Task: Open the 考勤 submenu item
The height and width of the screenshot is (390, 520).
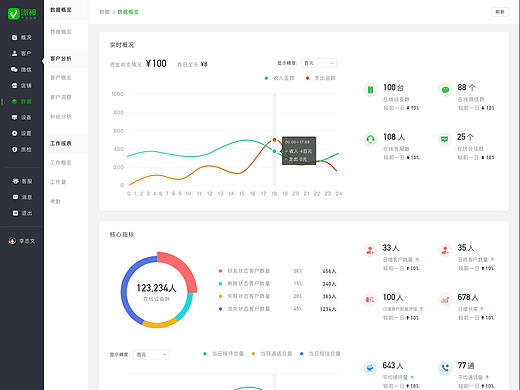Action: 55,201
